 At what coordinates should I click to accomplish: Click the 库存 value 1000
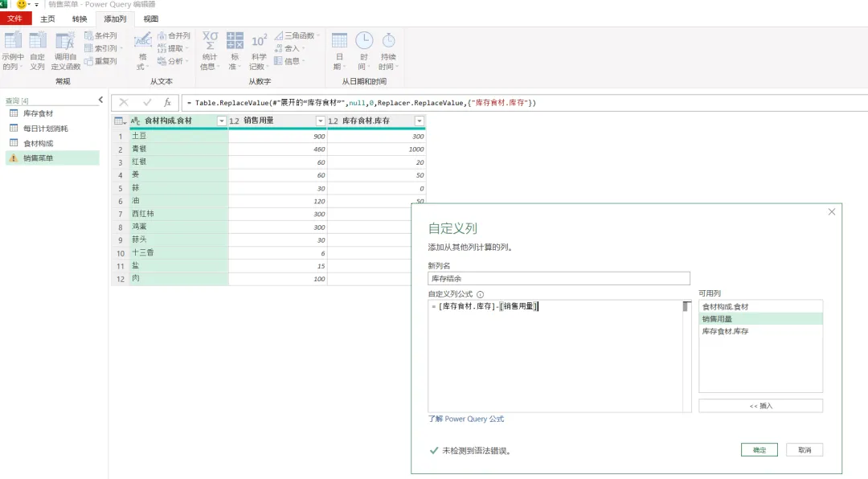click(376, 149)
